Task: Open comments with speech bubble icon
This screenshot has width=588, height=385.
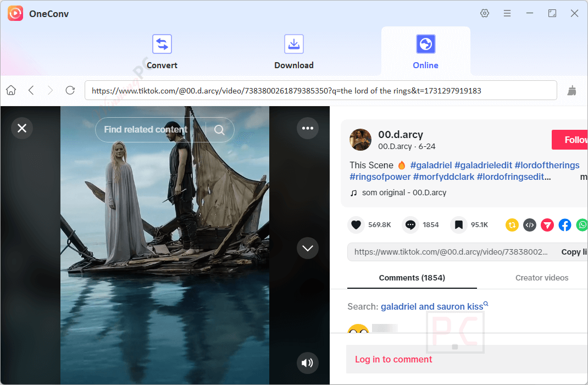Action: pyautogui.click(x=411, y=225)
